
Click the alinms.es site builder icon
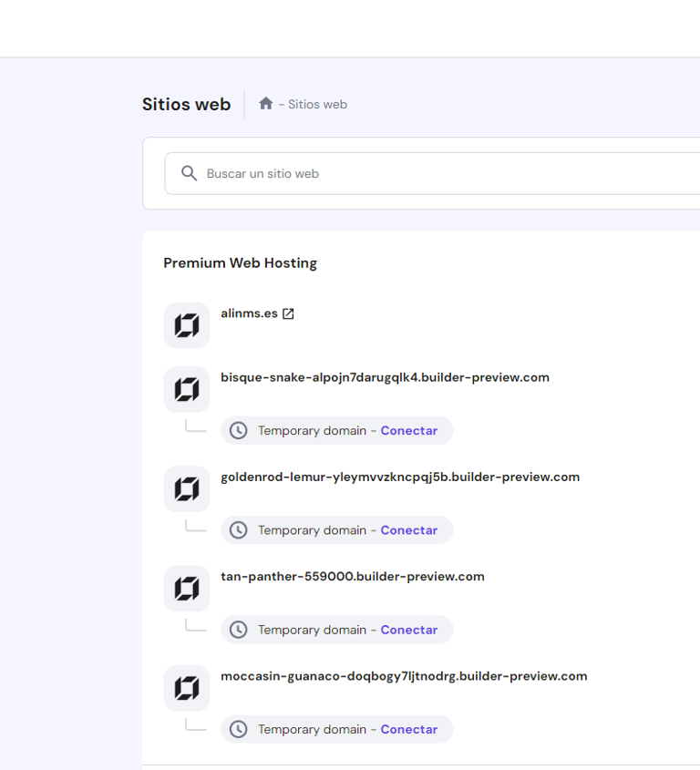pyautogui.click(x=187, y=325)
